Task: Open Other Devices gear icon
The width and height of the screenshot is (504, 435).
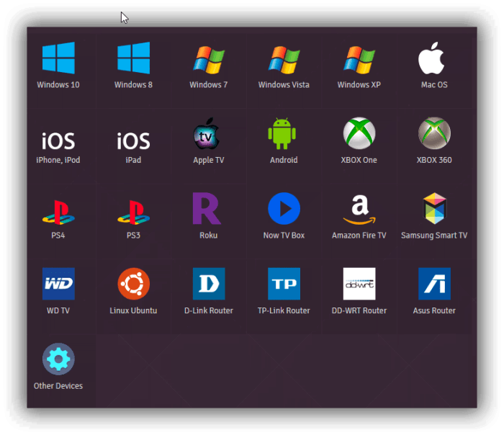Action: coord(58,359)
